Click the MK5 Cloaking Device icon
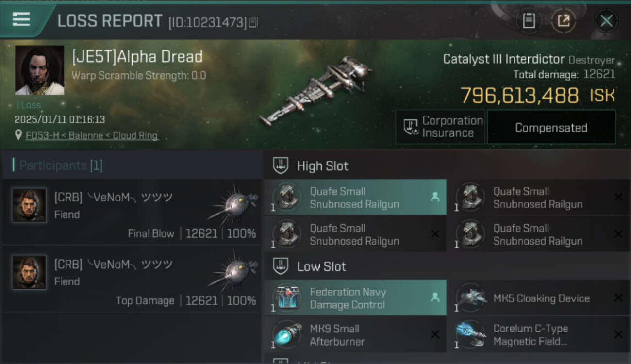 coord(471,298)
